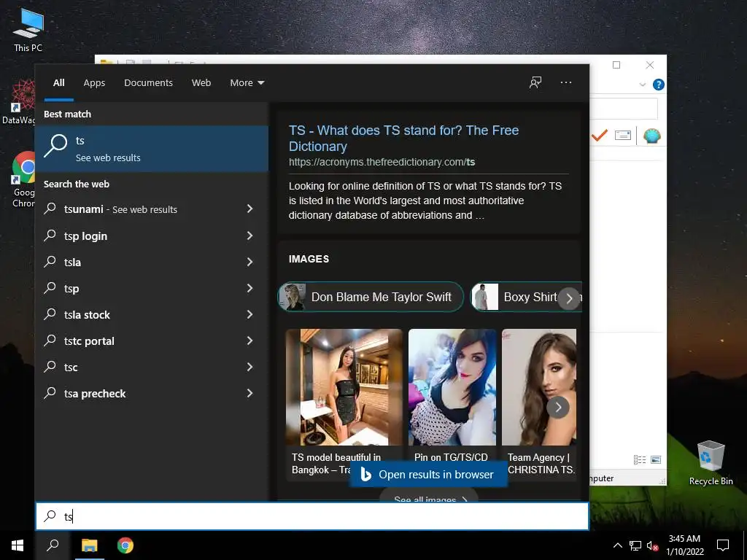Open the TS Free Dictionary result link
747x560 pixels.
click(x=403, y=138)
